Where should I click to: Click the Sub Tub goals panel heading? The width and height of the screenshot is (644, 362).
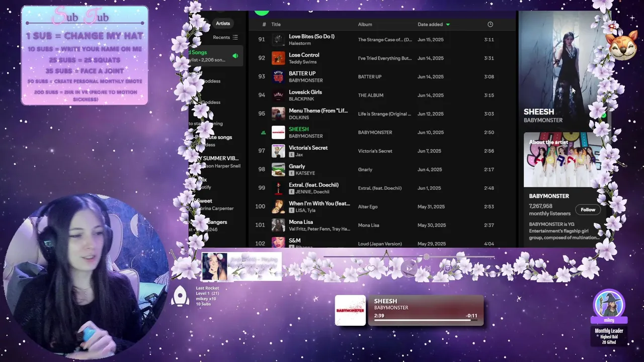(x=80, y=17)
